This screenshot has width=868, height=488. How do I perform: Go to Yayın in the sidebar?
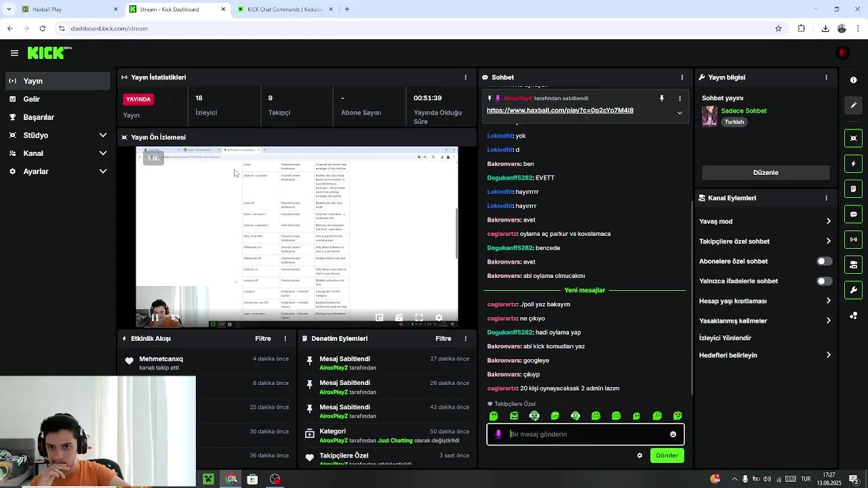[x=57, y=81]
